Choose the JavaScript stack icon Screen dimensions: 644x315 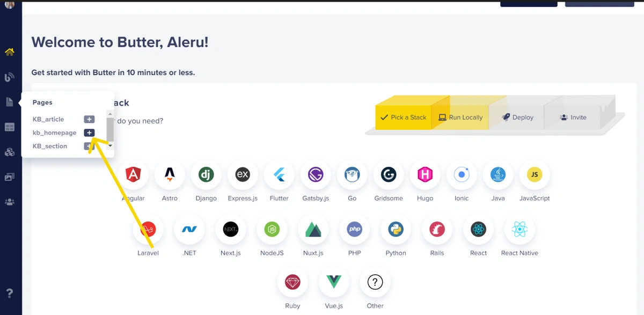tap(535, 174)
